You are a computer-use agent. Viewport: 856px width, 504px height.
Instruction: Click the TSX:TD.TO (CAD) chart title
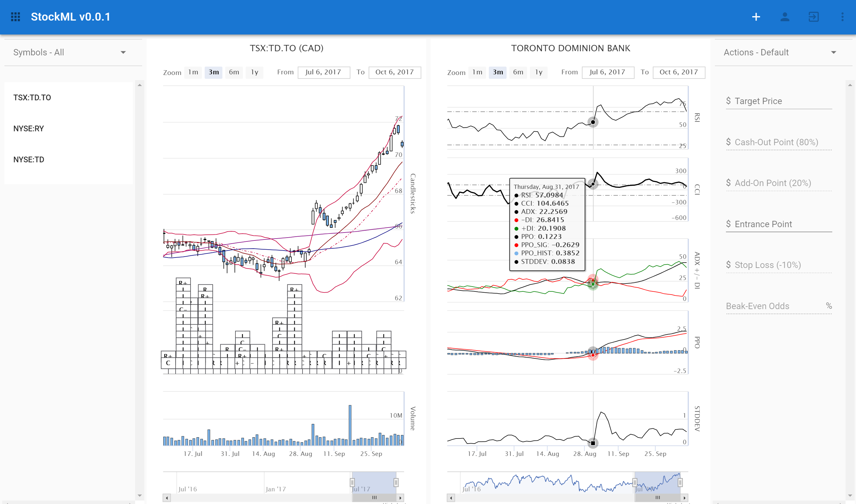coord(287,48)
